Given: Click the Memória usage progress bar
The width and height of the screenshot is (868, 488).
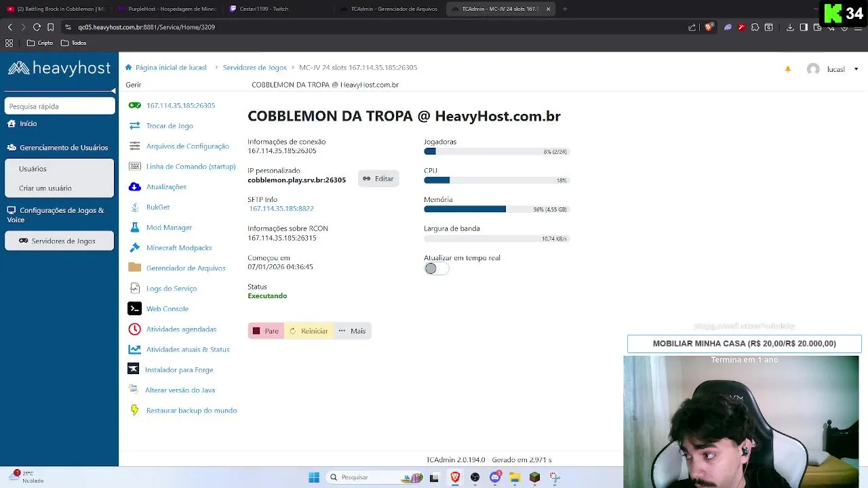Looking at the screenshot, I should coord(496,209).
